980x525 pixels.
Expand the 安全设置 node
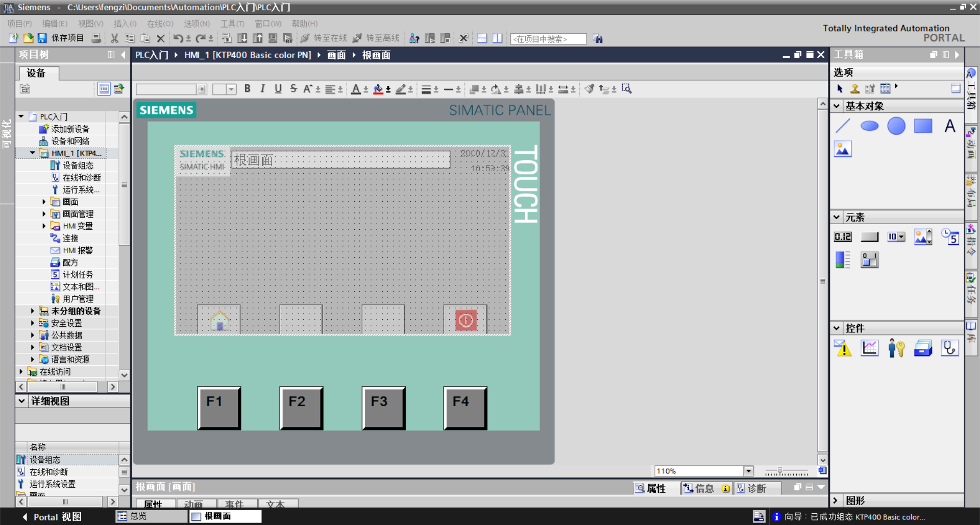33,323
